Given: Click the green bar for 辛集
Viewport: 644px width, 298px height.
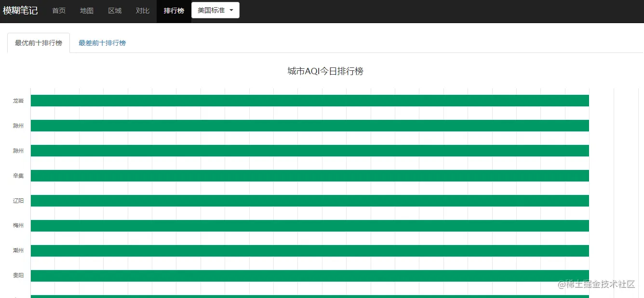Looking at the screenshot, I should 310,176.
